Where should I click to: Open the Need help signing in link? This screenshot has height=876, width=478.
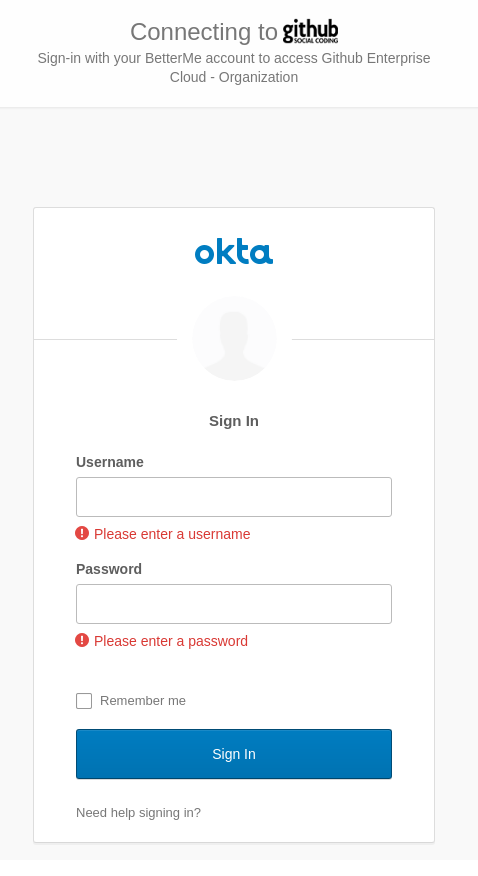[138, 812]
